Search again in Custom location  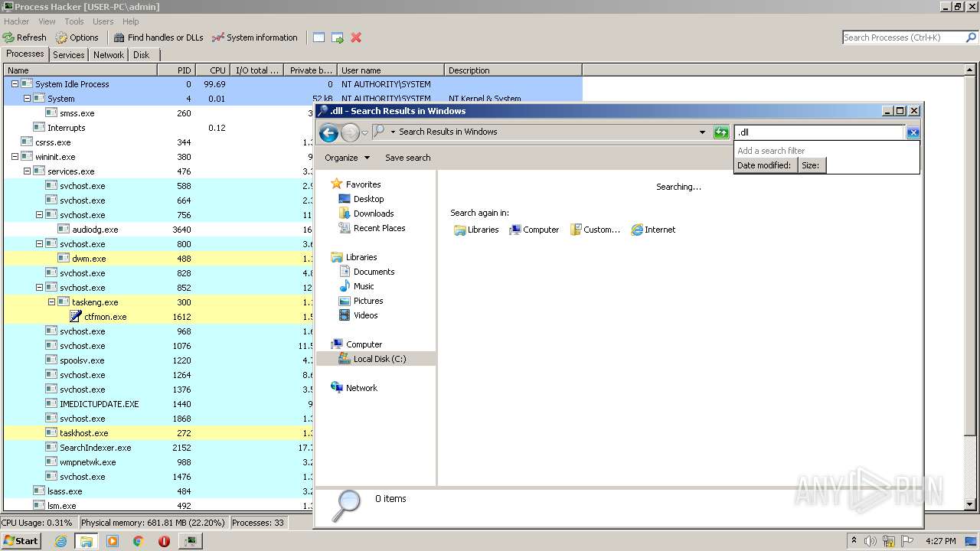click(x=595, y=230)
